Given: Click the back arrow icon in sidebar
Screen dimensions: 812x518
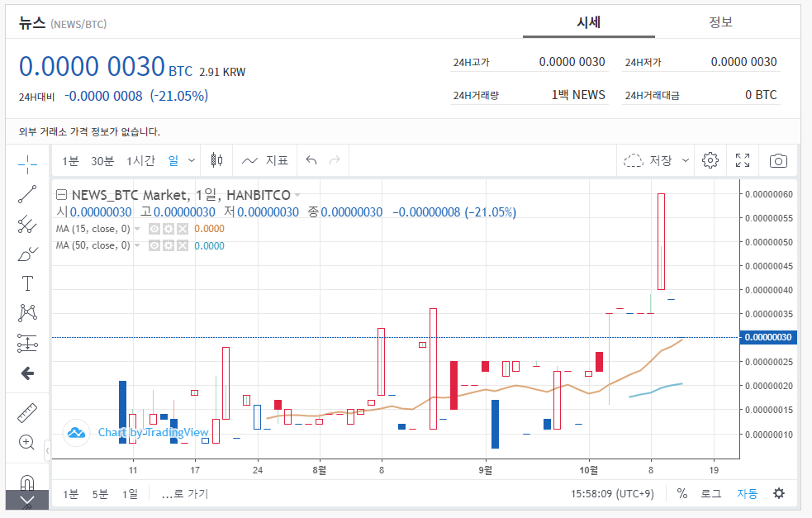Looking at the screenshot, I should tap(27, 373).
